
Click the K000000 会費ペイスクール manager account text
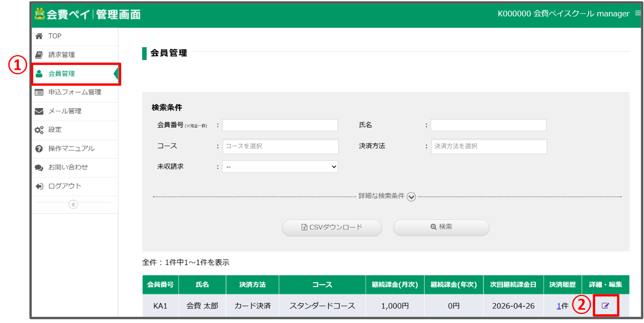(x=563, y=14)
